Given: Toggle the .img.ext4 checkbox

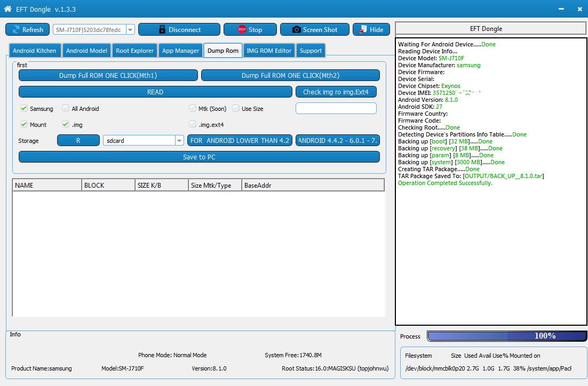Looking at the screenshot, I should (193, 124).
